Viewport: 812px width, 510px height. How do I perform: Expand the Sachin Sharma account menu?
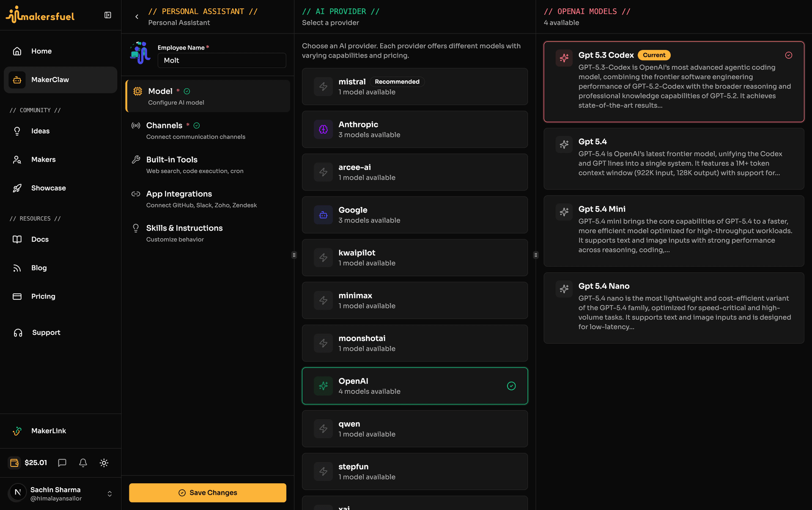point(110,494)
